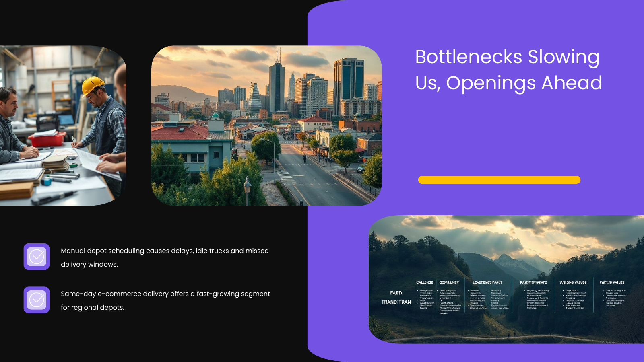Screen dimensions: 644x362
Task: Select text 'Manual depot scheduling causes delays'
Action: [127, 251]
